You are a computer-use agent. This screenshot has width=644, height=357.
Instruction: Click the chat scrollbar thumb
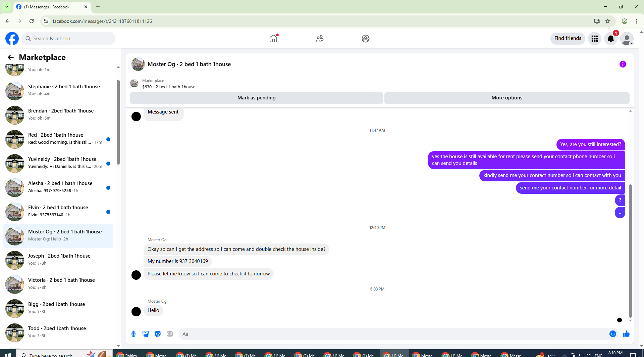tap(630, 251)
